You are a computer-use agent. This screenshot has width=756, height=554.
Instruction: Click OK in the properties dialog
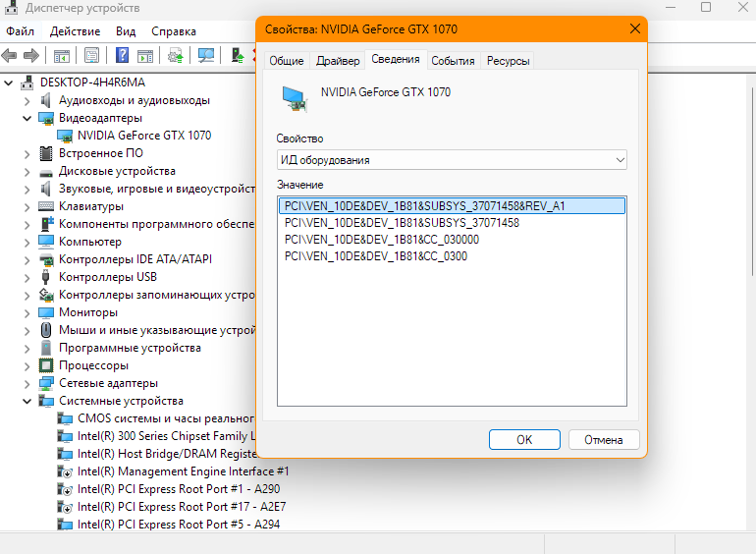(x=524, y=440)
